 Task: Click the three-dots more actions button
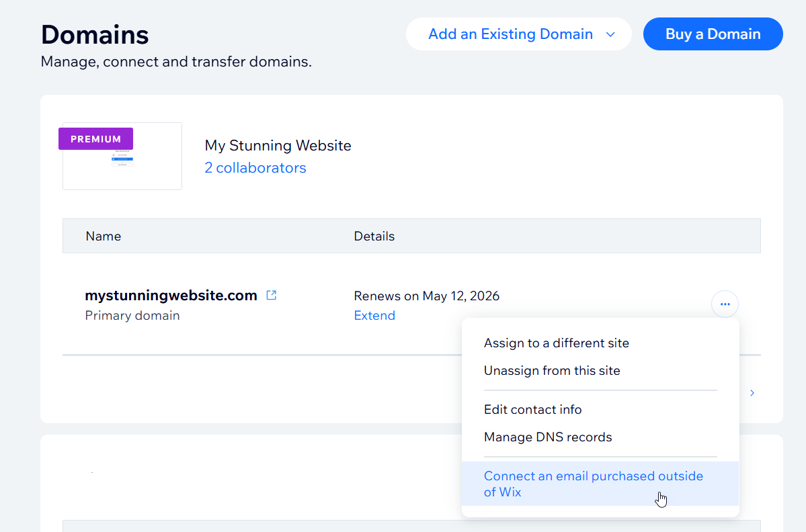point(725,304)
